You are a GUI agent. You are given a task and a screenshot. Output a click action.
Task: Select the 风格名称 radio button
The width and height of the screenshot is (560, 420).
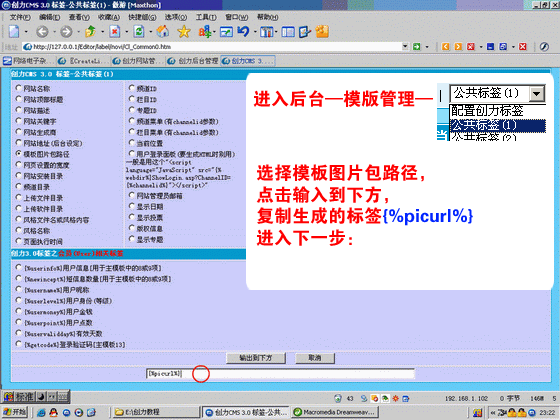click(19, 230)
